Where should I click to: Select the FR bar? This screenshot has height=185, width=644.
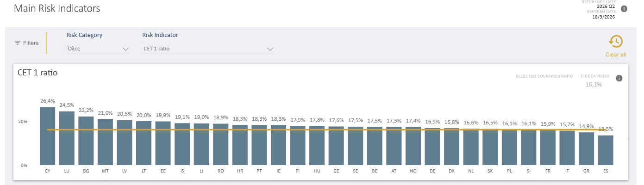point(548,148)
